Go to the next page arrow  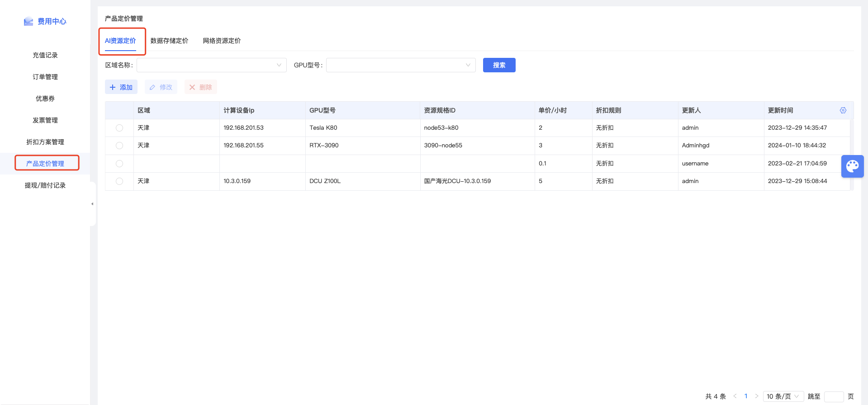[757, 396]
